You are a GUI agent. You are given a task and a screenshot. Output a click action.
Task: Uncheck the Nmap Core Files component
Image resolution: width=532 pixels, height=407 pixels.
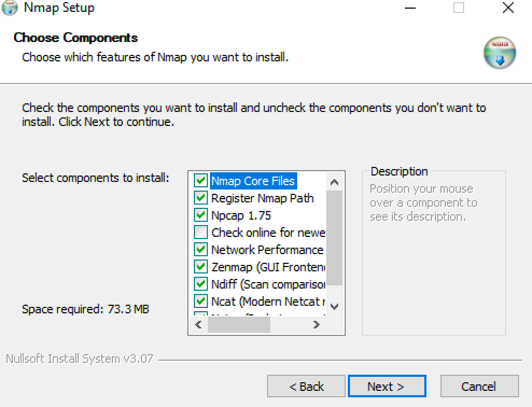[x=201, y=181]
